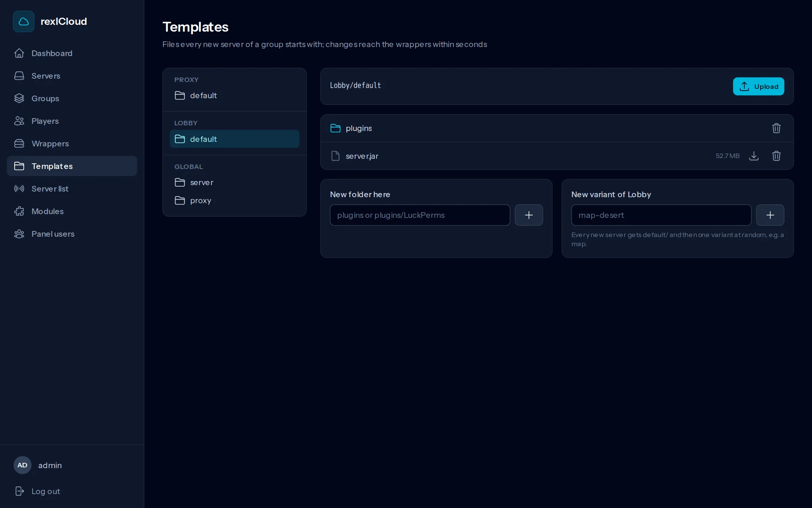Download the server.jar file

pyautogui.click(x=754, y=156)
